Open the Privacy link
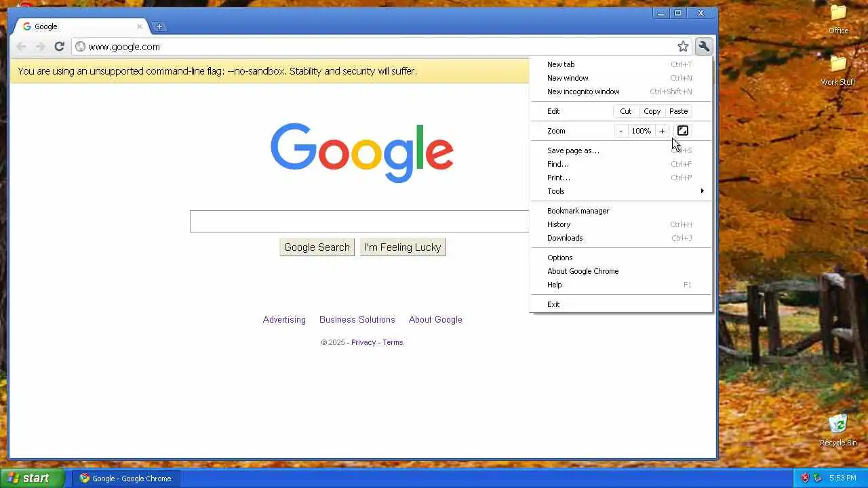The image size is (868, 488). (x=363, y=342)
